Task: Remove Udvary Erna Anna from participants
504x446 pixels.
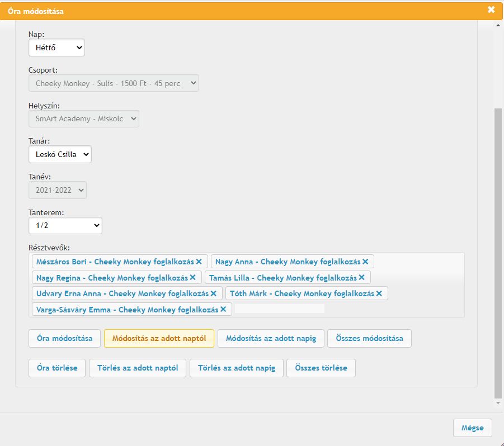Action: pyautogui.click(x=213, y=293)
